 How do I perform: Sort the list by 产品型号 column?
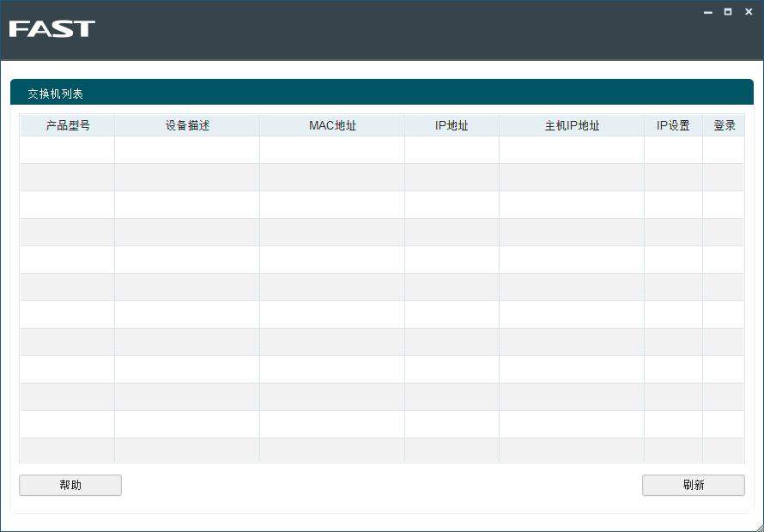point(66,124)
